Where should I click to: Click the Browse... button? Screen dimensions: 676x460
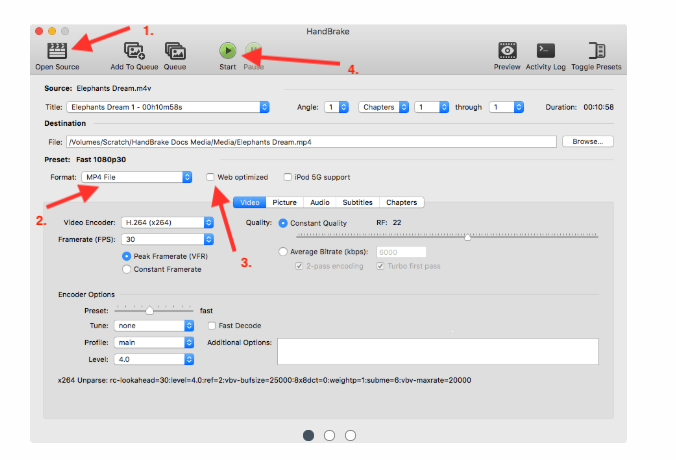(x=588, y=141)
